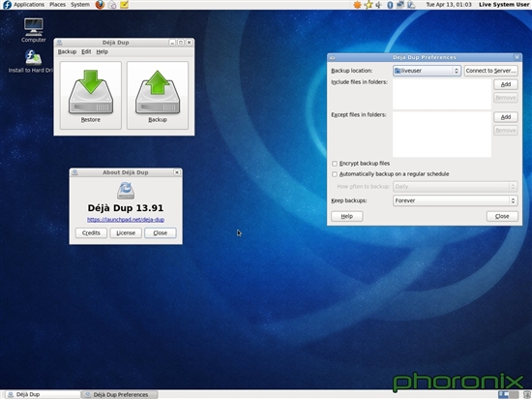Viewport: 532px width, 399px height.
Task: Click the License button
Action: tap(126, 233)
